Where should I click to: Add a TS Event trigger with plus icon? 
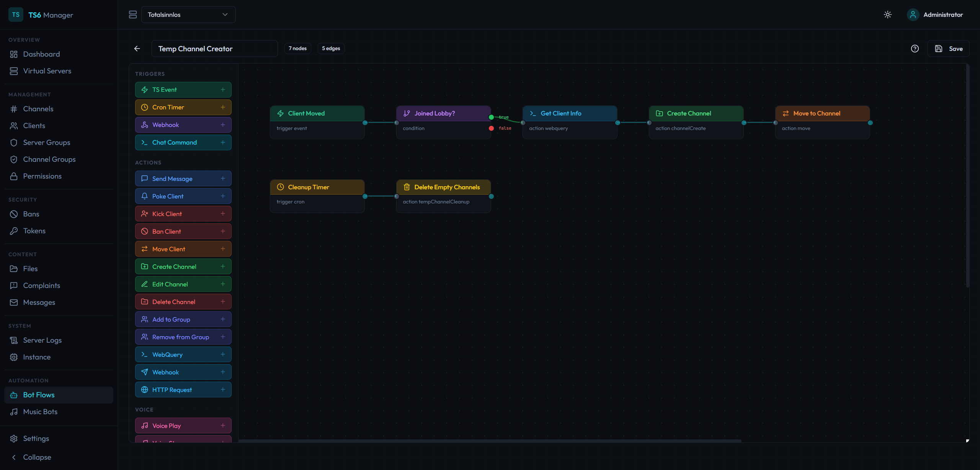pyautogui.click(x=223, y=89)
